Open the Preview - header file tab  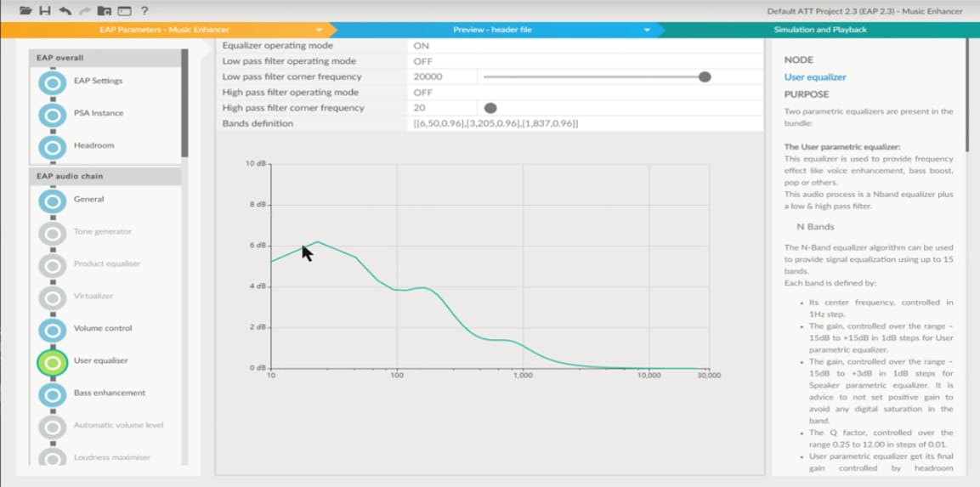tap(491, 30)
